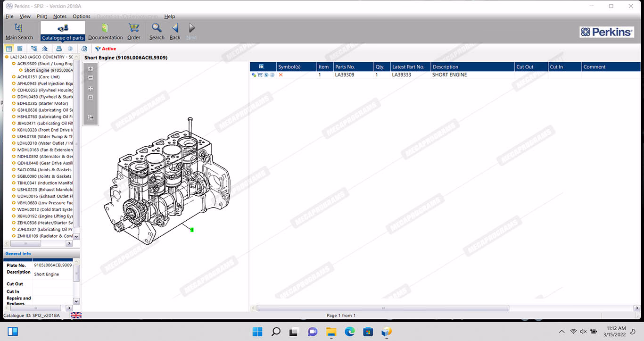Click the parts table horizontal scrollbar
Screen dimensions: 644x341
(x=383, y=308)
